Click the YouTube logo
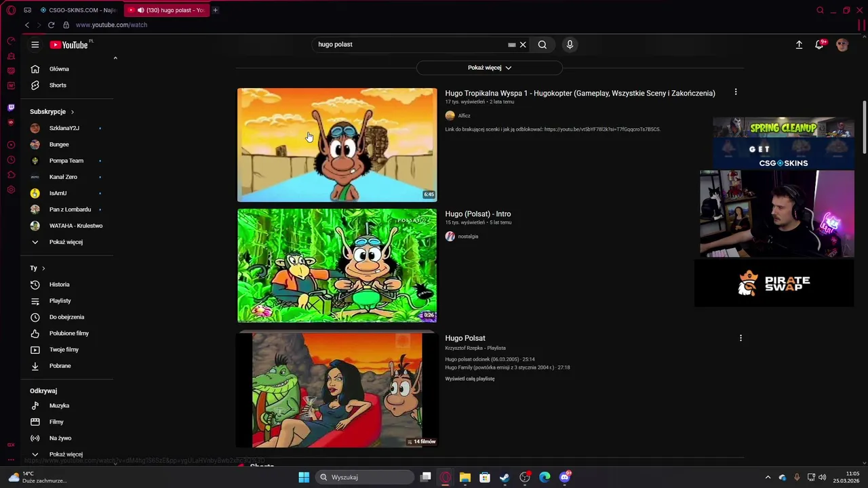 coord(71,45)
